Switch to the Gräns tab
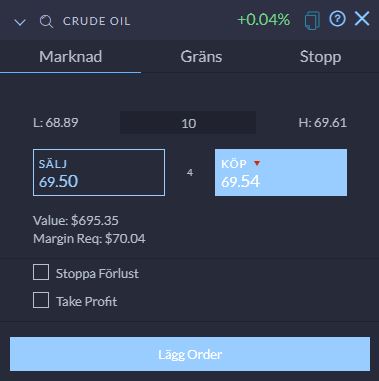Image resolution: width=379 pixels, height=381 pixels. click(x=201, y=57)
